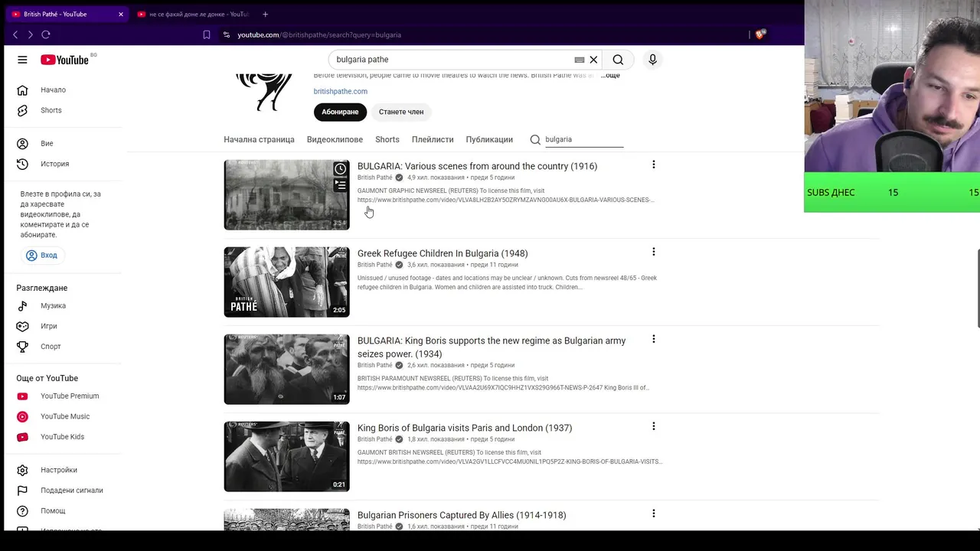Bookmark this page with the bookmark icon
The width and height of the screenshot is (980, 551).
click(x=207, y=34)
